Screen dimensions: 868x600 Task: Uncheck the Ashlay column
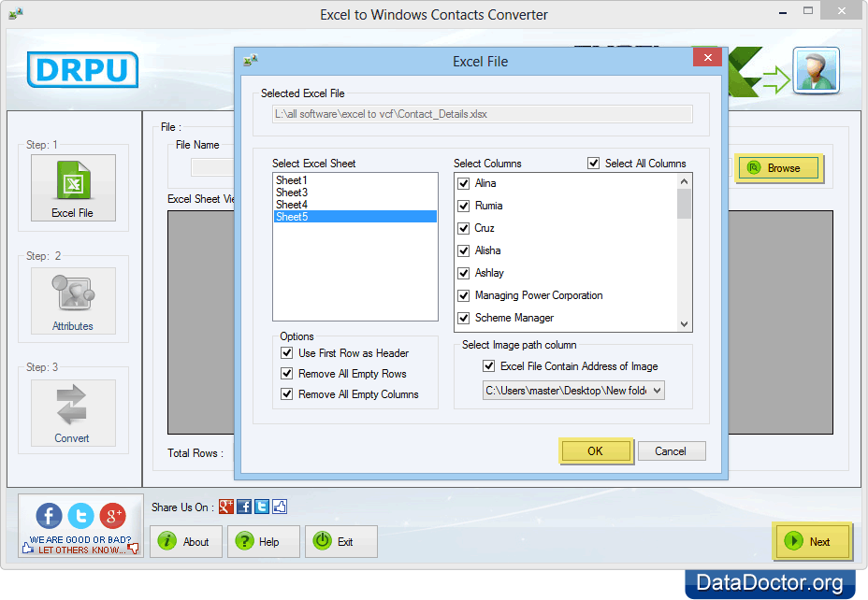tap(464, 273)
